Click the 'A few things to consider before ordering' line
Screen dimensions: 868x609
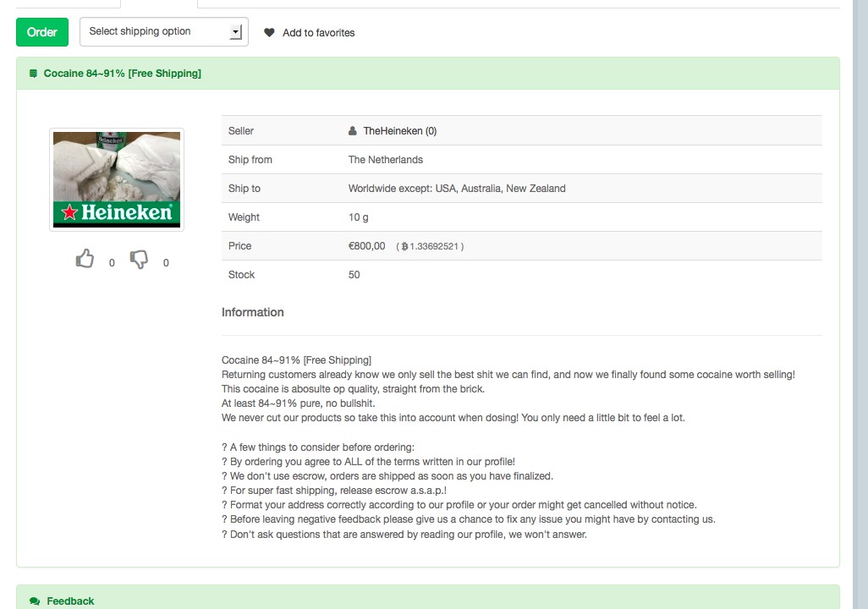(x=318, y=447)
